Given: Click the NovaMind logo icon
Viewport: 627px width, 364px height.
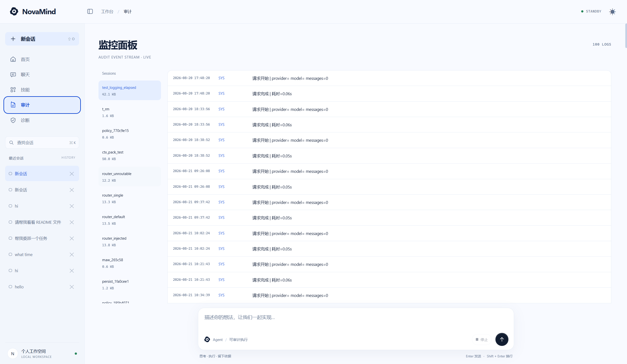Looking at the screenshot, I should (14, 12).
